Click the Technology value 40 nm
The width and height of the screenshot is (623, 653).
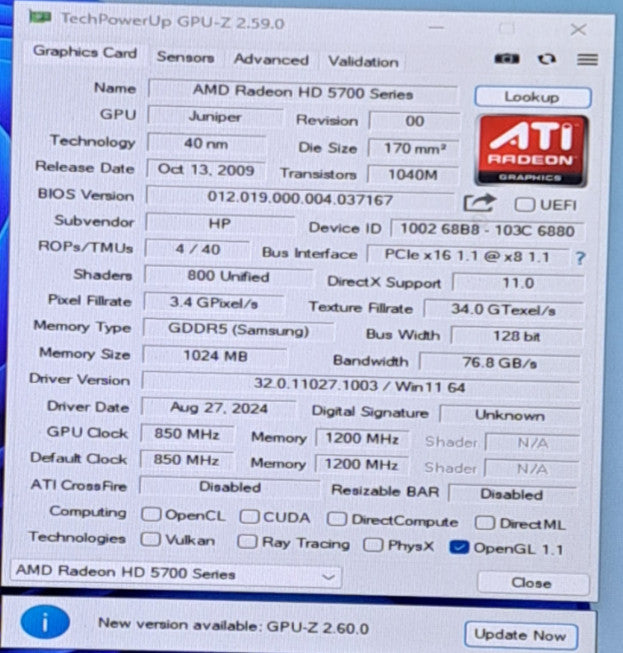click(206, 144)
